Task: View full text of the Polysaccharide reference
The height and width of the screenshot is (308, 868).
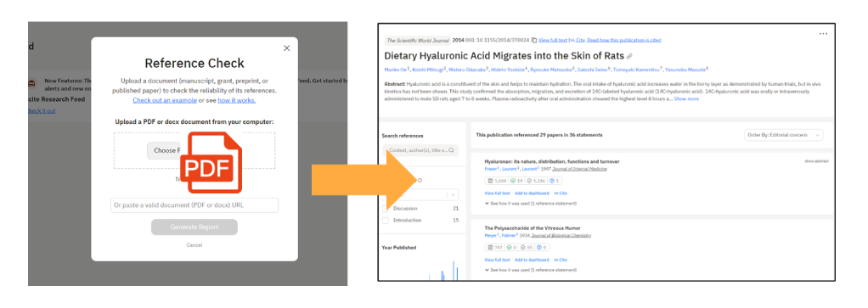Action: pos(497,260)
